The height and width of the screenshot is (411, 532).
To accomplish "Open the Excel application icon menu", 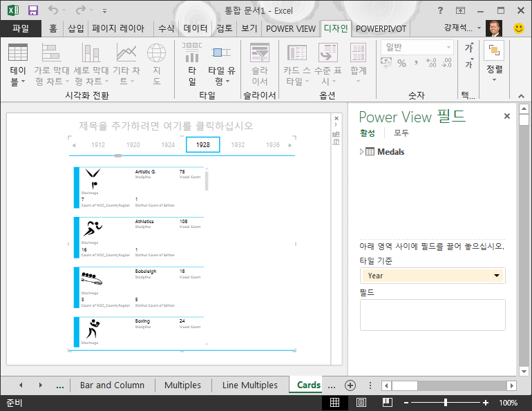I will point(13,10).
